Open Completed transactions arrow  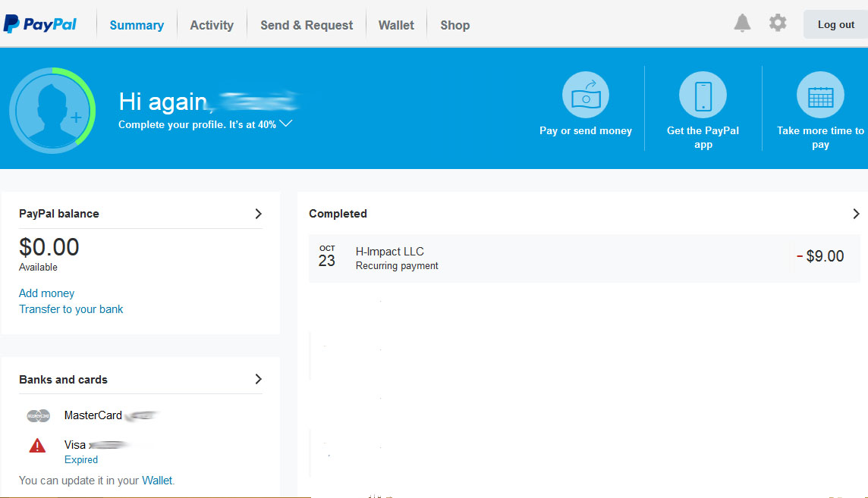(856, 214)
